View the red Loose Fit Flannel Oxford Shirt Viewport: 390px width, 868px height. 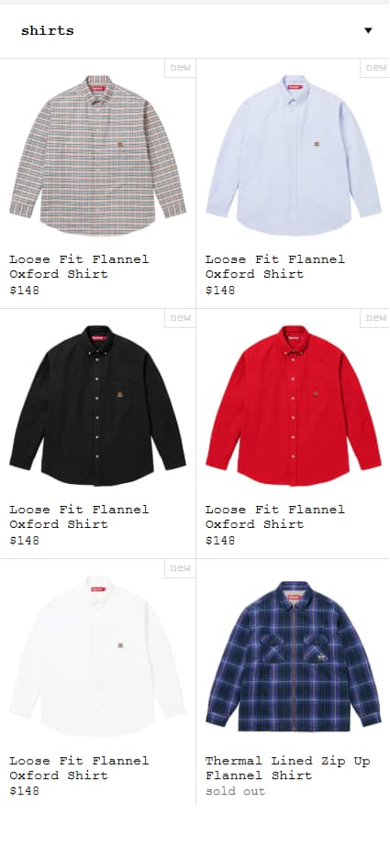pos(294,405)
